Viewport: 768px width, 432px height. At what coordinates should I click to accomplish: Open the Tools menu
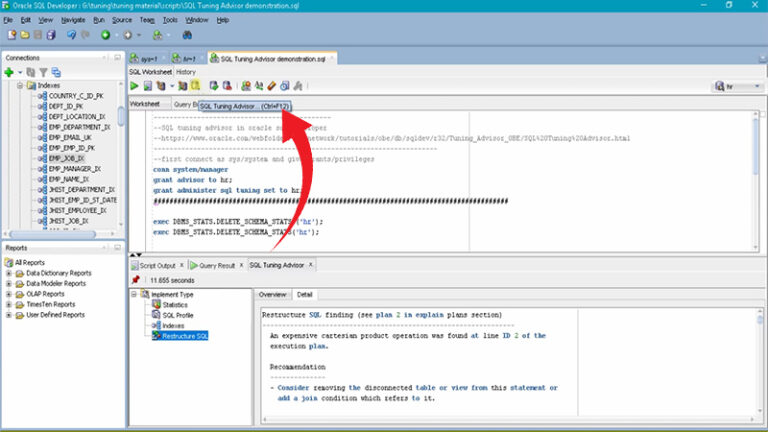(170, 20)
